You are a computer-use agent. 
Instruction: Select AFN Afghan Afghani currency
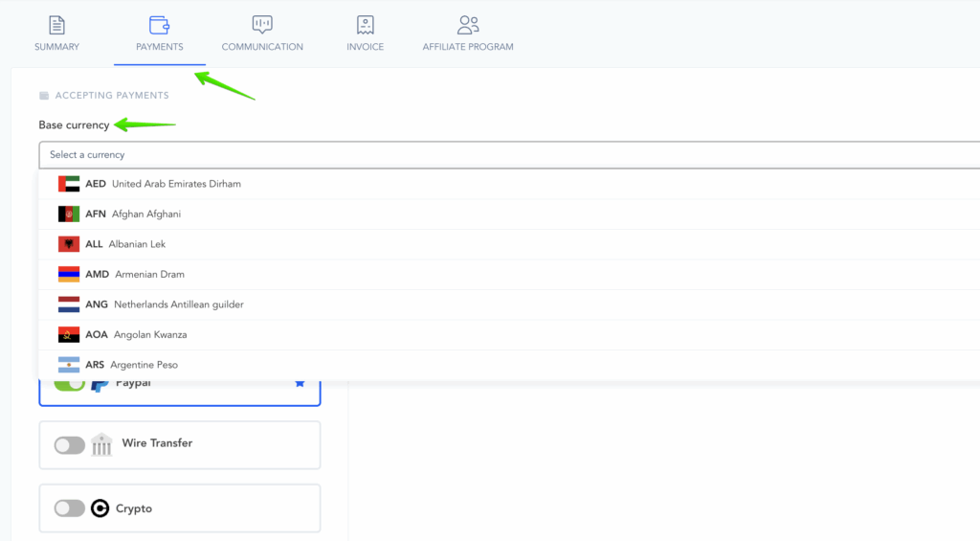(x=145, y=214)
